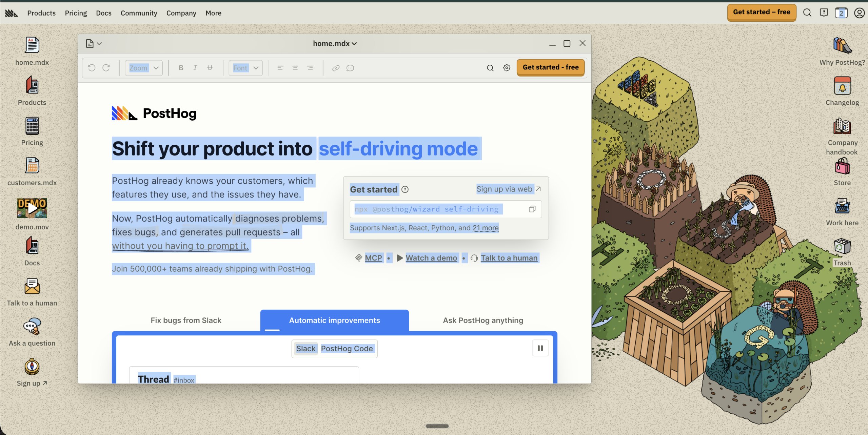The height and width of the screenshot is (435, 868).
Task: Open the Work here typewriter icon
Action: pos(842,206)
